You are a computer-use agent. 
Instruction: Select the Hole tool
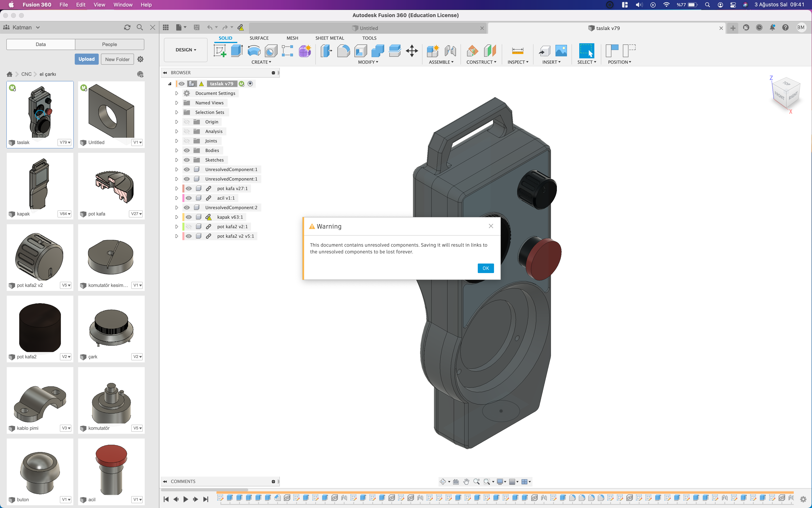[x=271, y=51]
